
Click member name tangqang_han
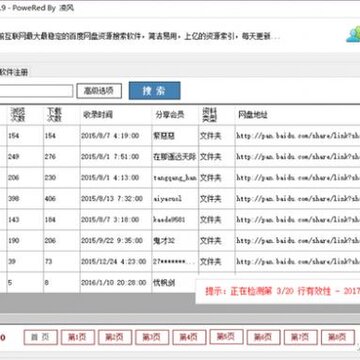pyautogui.click(x=175, y=178)
